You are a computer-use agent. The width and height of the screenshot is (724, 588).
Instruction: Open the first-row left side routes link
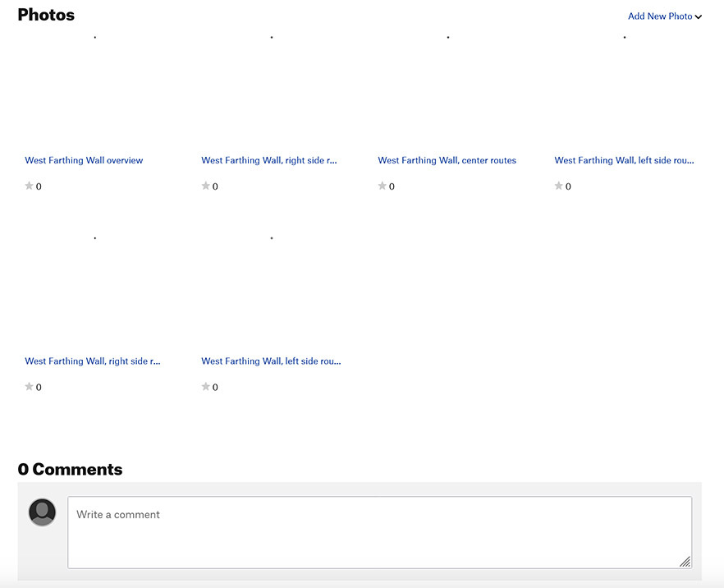624,160
